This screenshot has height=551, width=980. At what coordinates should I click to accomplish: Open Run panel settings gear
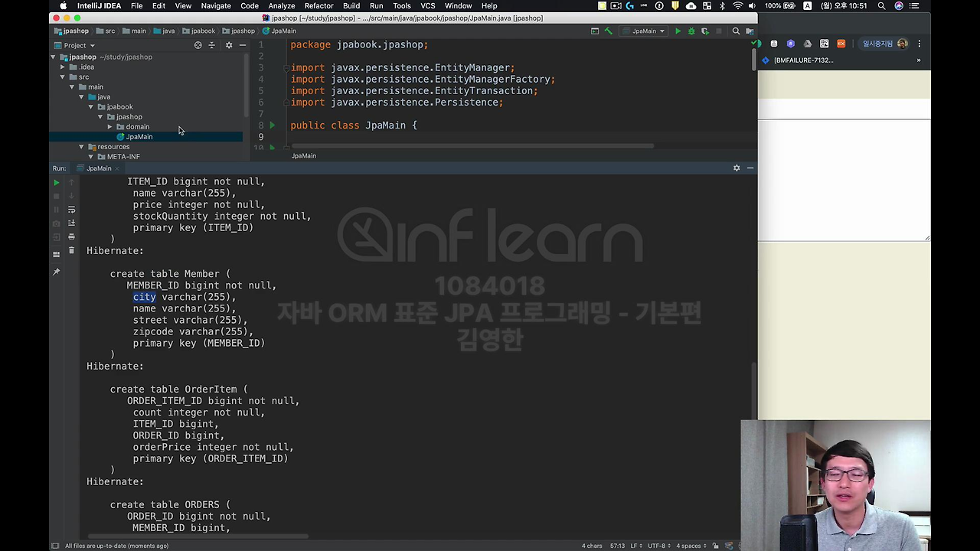pyautogui.click(x=737, y=168)
